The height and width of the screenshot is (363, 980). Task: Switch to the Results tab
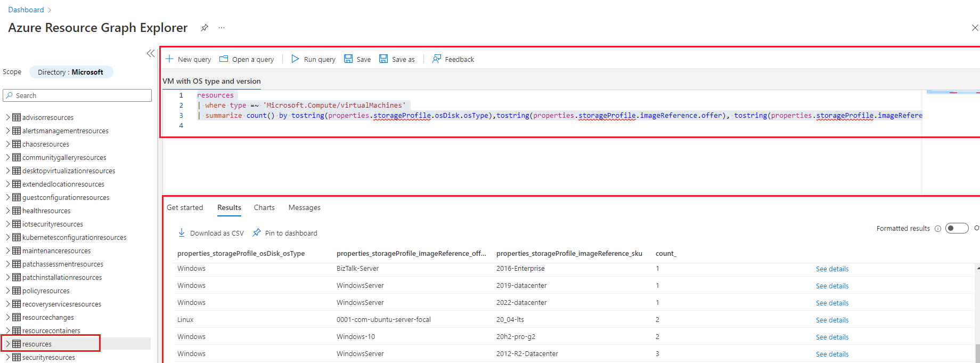[x=229, y=207]
